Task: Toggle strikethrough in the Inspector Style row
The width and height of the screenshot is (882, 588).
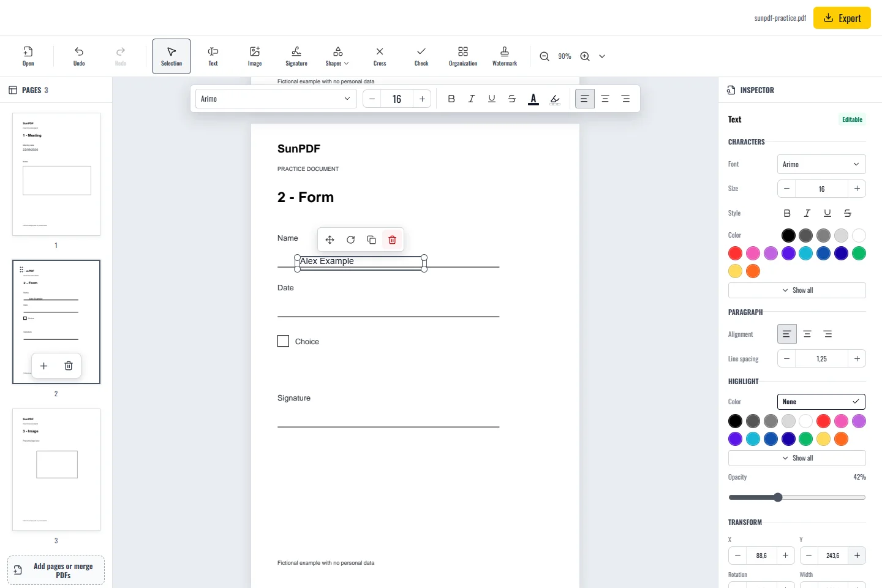Action: [848, 213]
